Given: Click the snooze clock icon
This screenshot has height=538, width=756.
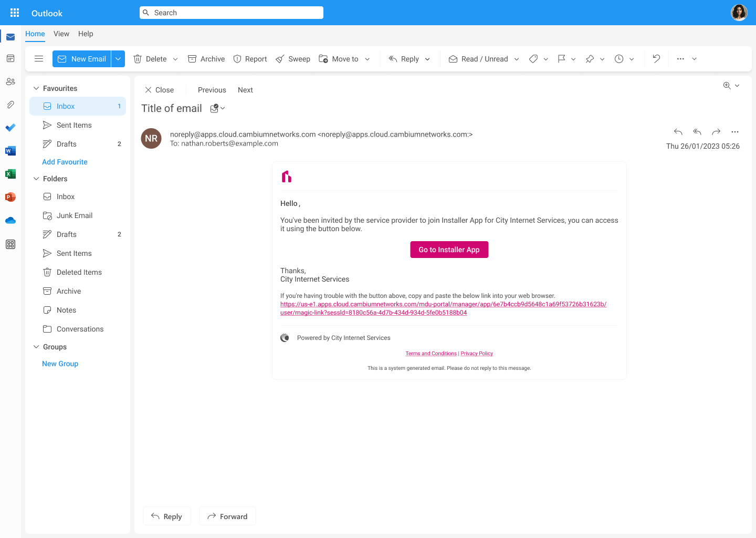Looking at the screenshot, I should 619,59.
